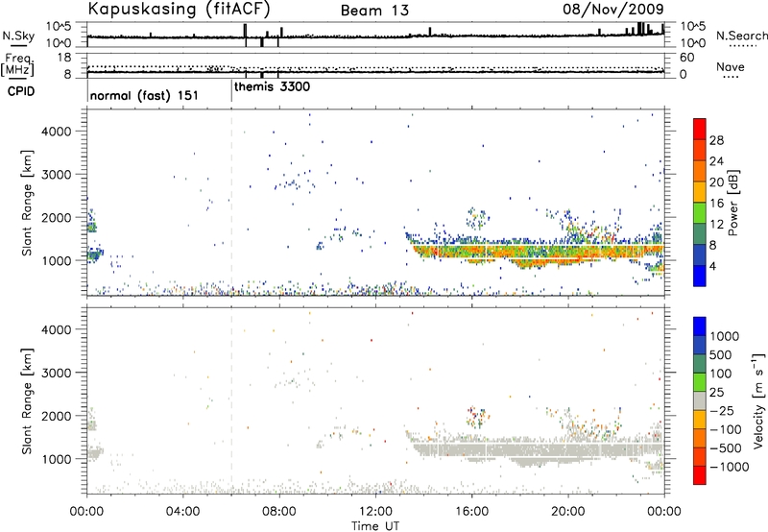Click the 20:00 time axis label

click(567, 511)
